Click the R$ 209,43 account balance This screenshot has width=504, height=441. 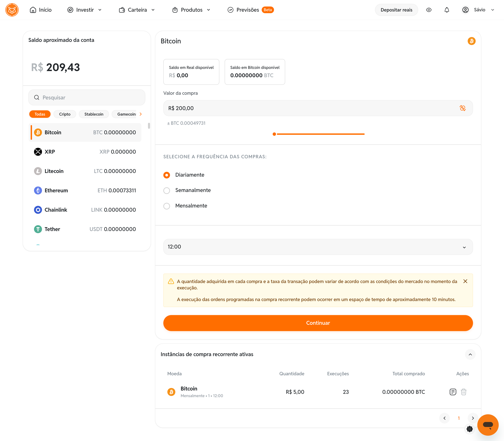click(55, 67)
